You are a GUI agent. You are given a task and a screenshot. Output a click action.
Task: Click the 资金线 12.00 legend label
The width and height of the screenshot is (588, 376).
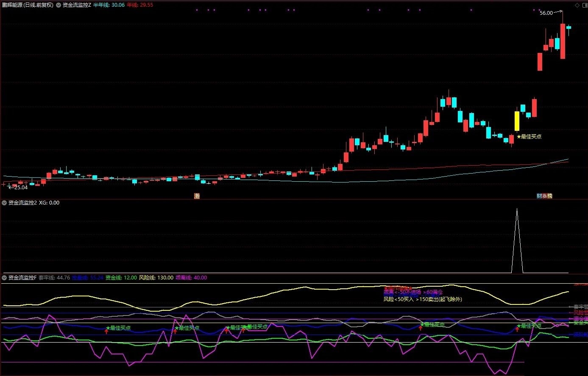(121, 278)
